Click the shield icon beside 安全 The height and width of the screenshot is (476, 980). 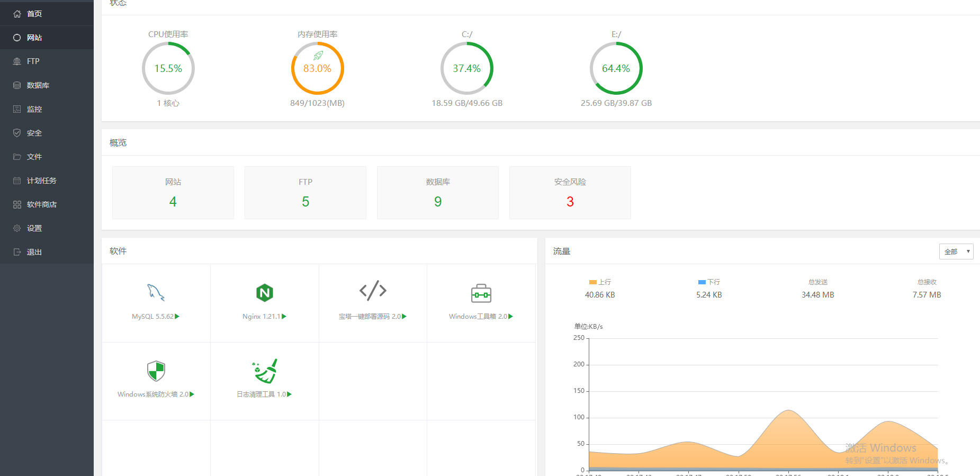click(x=17, y=133)
